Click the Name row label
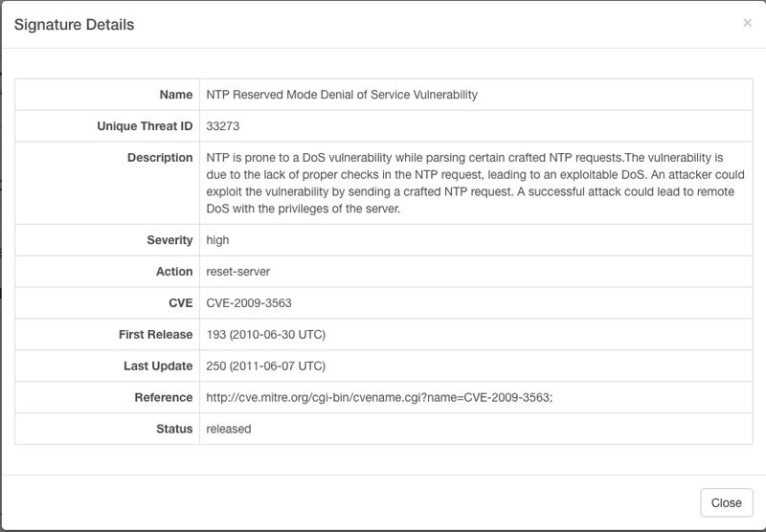This screenshot has height=532, width=766. [176, 95]
